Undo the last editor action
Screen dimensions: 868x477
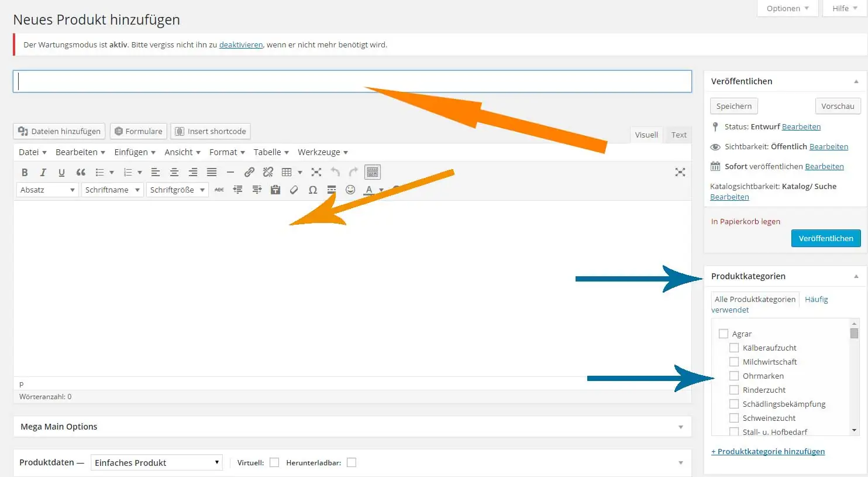point(335,171)
